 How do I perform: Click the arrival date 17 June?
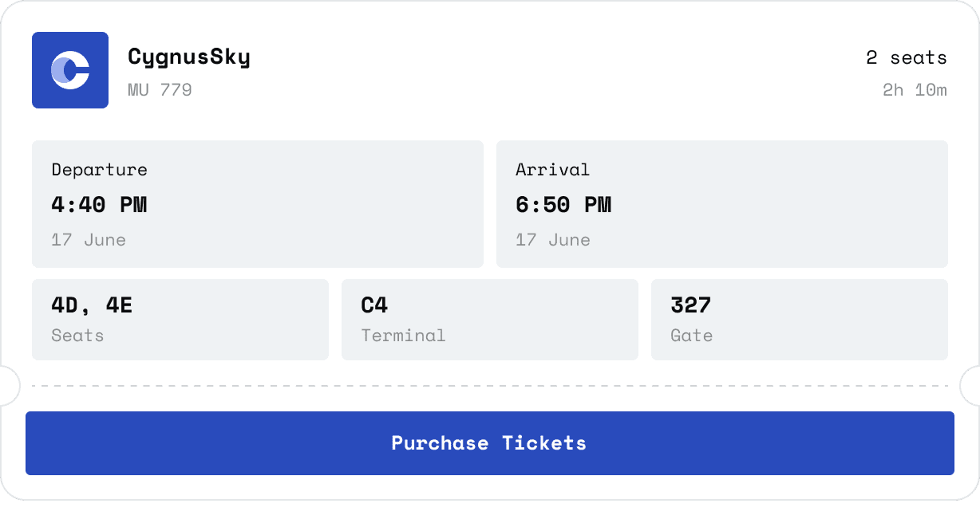(553, 240)
